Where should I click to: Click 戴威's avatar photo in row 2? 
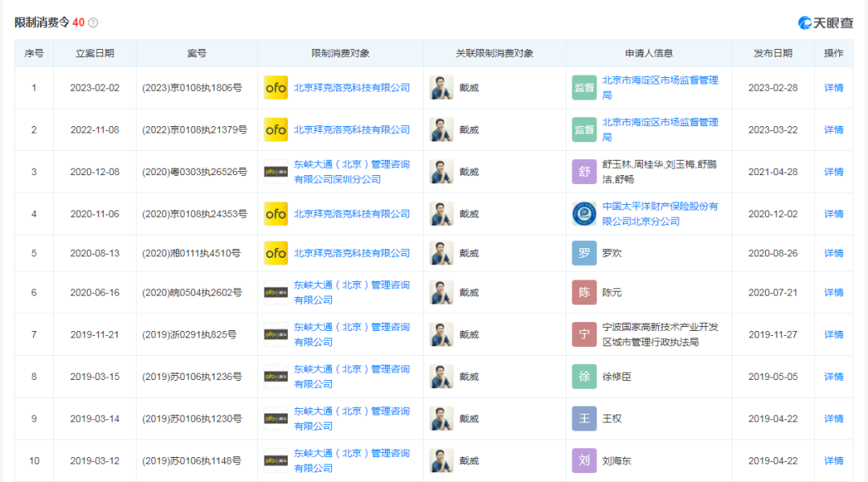441,129
